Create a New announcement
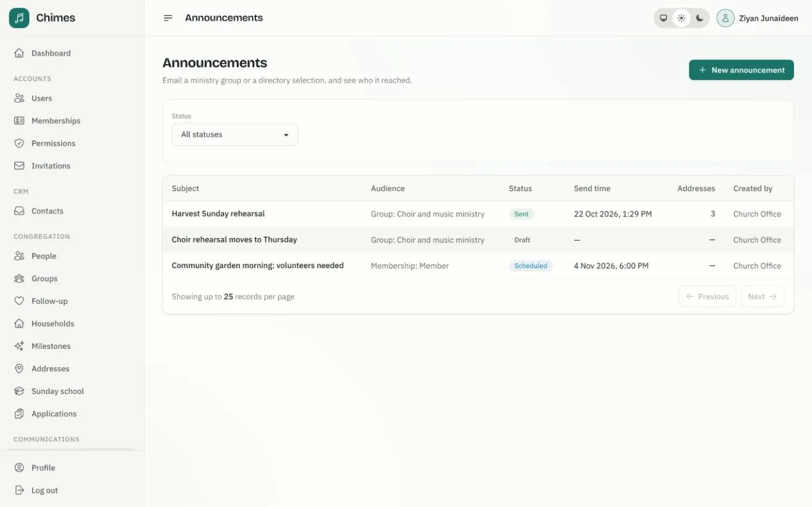 click(741, 70)
